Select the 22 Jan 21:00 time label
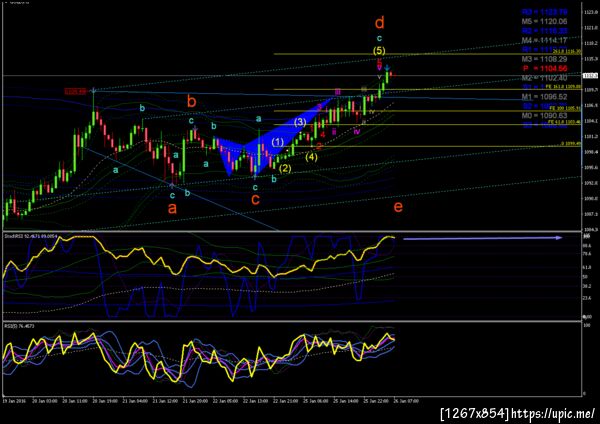 click(286, 401)
